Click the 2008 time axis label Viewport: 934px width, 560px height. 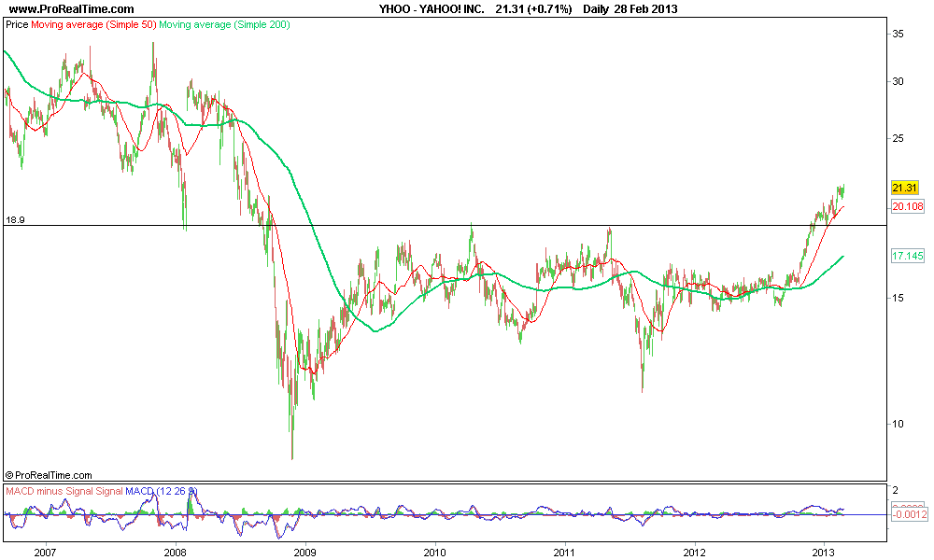click(x=176, y=553)
